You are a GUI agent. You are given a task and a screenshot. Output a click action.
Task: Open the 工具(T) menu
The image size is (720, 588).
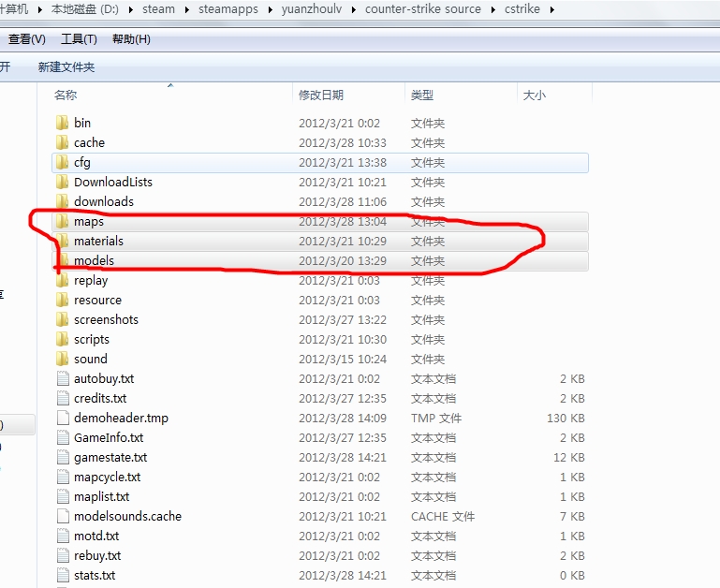79,39
